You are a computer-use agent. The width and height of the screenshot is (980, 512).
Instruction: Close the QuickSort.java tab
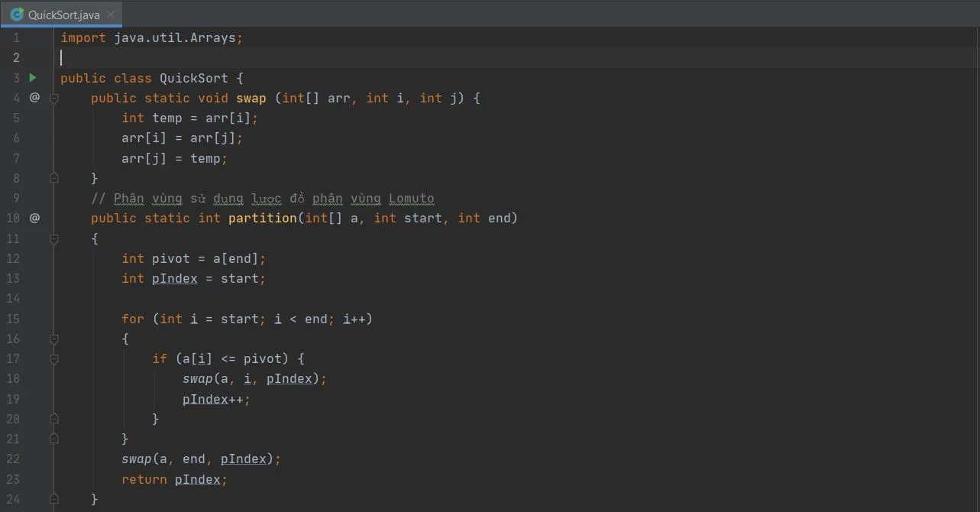pyautogui.click(x=109, y=14)
